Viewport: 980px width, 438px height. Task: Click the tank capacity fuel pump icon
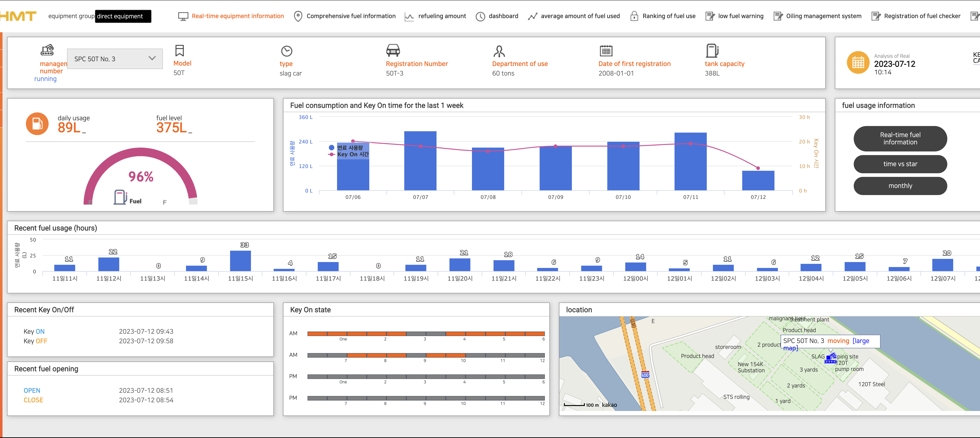pos(712,51)
